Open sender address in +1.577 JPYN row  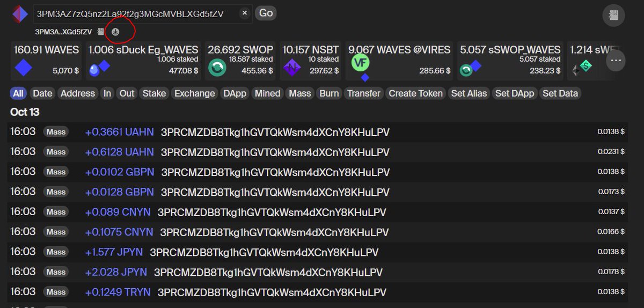coord(264,252)
